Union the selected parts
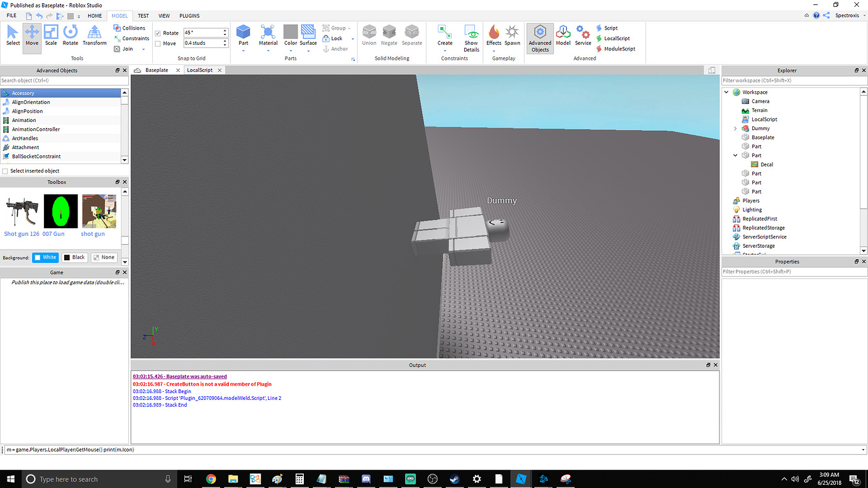Viewport: 868px width, 488px height. click(369, 36)
